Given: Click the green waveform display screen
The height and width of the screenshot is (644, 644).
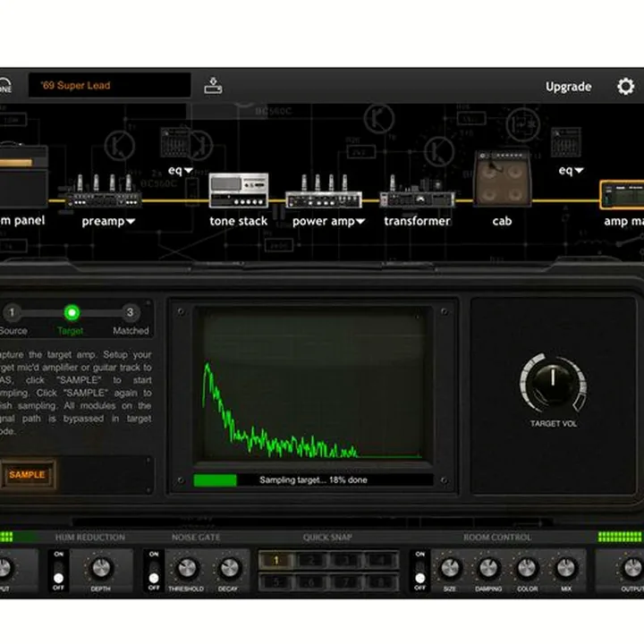Looking at the screenshot, I should [313, 385].
